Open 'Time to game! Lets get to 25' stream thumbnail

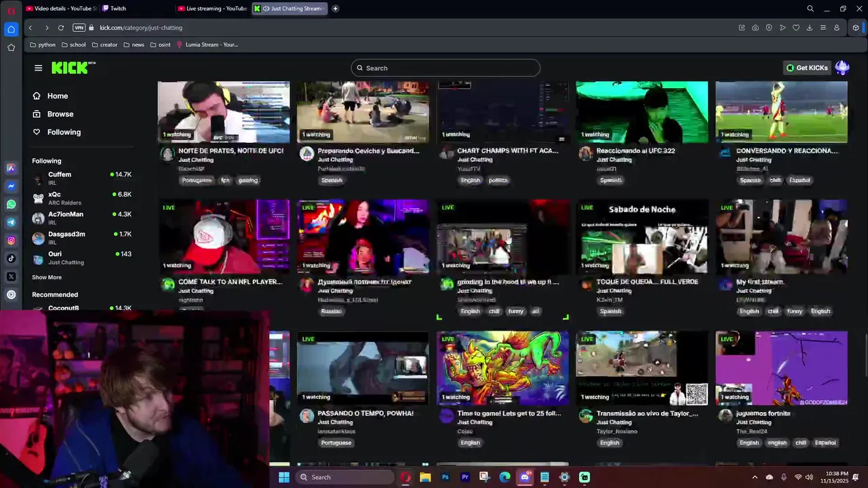[502, 368]
